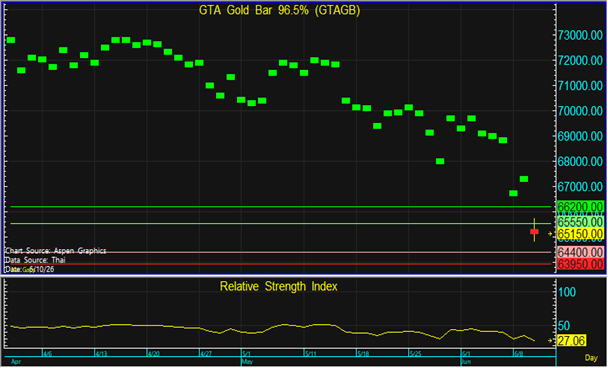This screenshot has height=368, width=608.
Task: Click the Relative Strength Index panel title
Action: 278,287
